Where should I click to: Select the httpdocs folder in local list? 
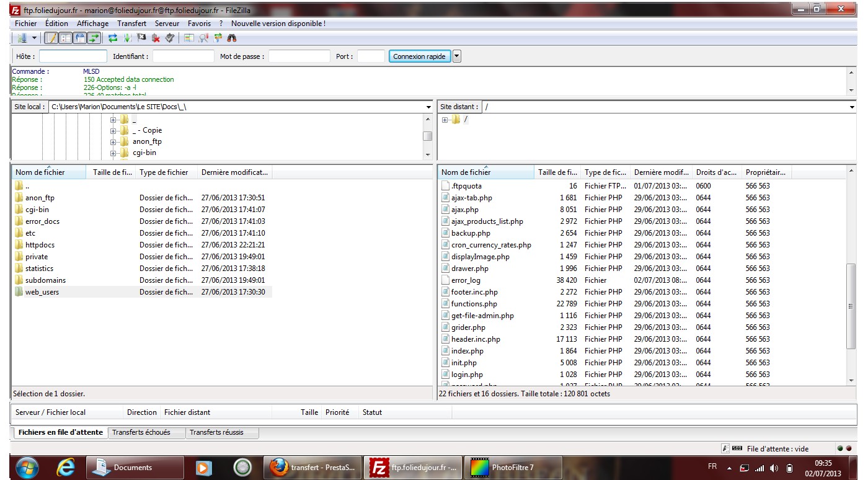(141, 245)
